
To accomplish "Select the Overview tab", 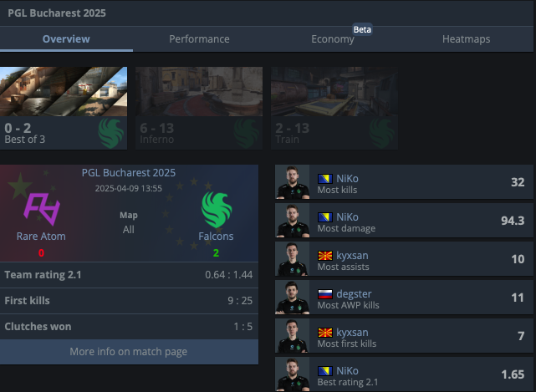I will point(66,39).
